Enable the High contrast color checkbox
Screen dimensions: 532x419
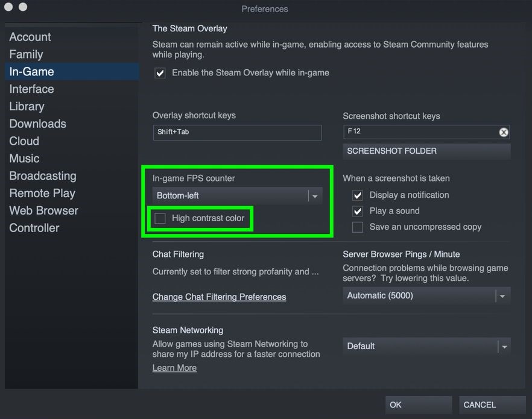(160, 218)
